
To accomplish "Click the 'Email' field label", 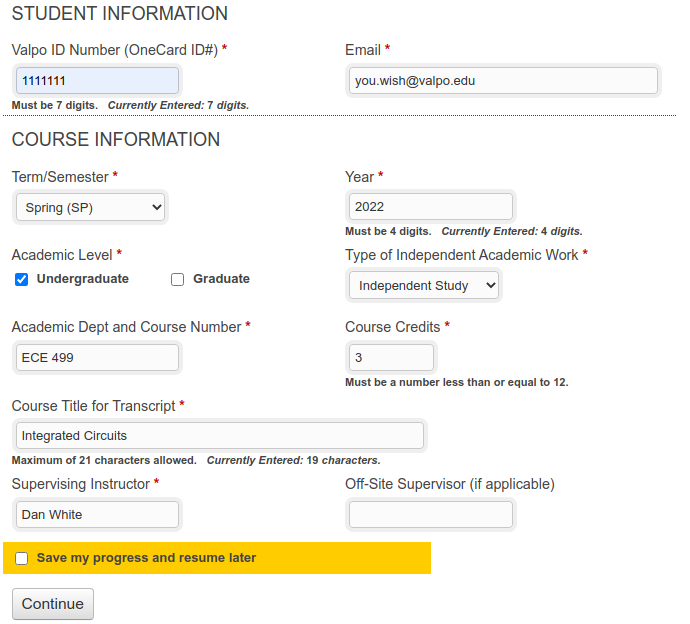I will tap(363, 50).
